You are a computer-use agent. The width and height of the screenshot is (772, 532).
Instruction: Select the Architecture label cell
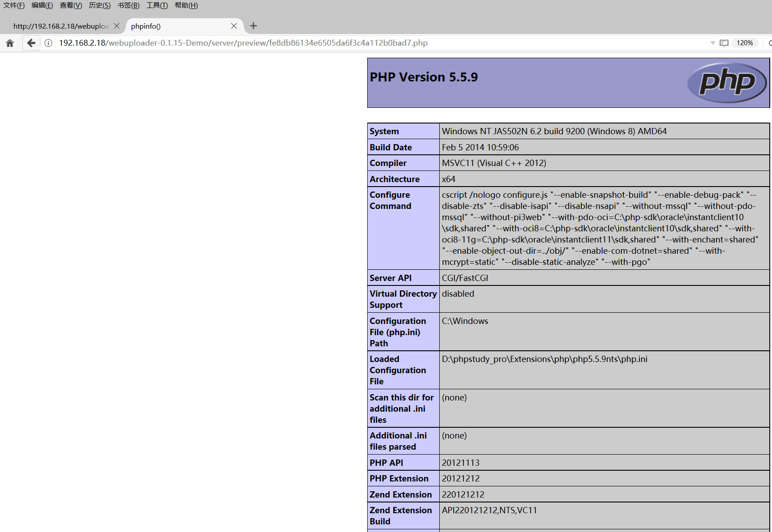(x=403, y=179)
